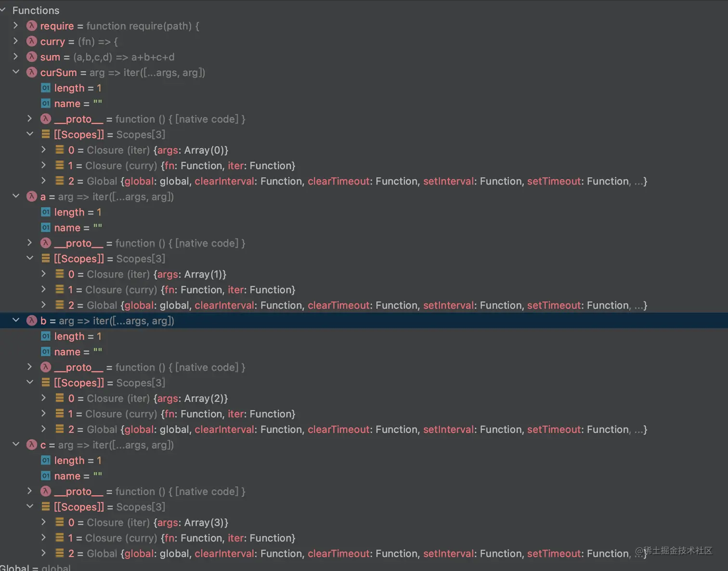Click the __proto__ lambda icon under function b
The height and width of the screenshot is (571, 728).
[46, 367]
